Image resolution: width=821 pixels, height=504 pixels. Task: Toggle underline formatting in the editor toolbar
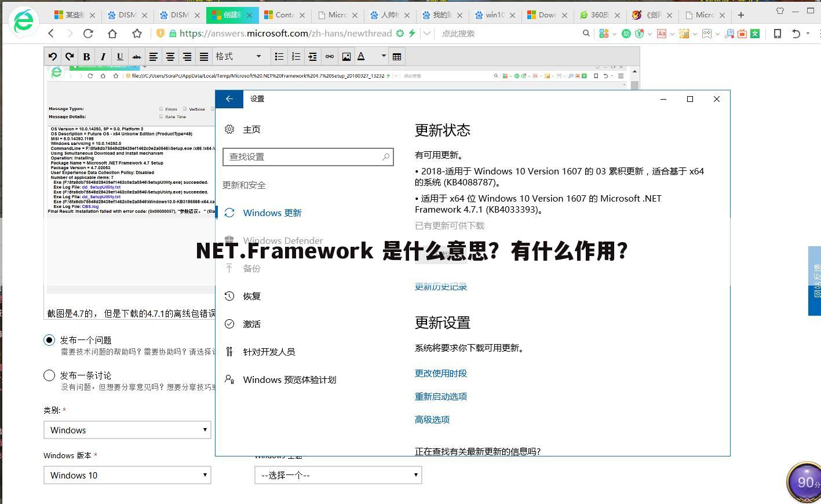pyautogui.click(x=120, y=56)
